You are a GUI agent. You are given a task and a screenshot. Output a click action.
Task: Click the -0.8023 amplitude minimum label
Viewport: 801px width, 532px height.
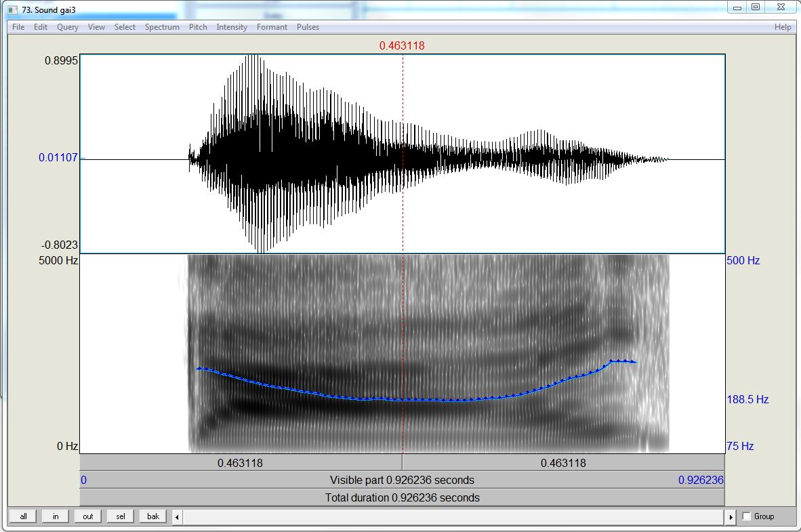pyautogui.click(x=60, y=245)
